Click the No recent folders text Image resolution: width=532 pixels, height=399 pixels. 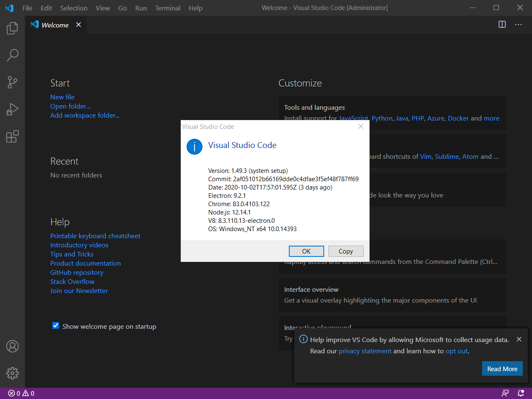point(76,175)
